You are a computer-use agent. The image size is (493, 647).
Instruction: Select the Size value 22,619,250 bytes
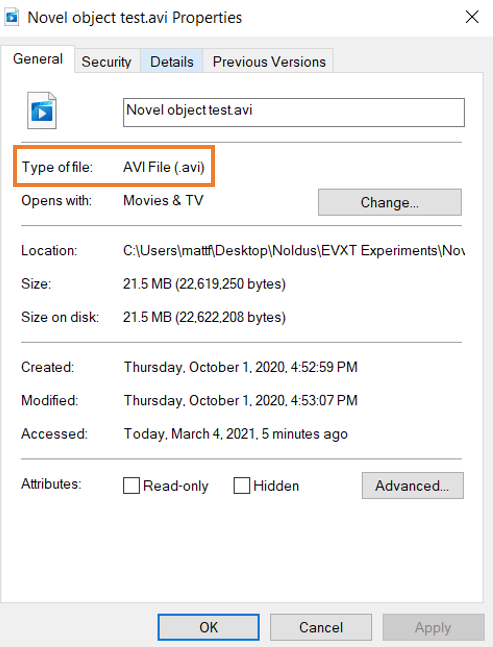(204, 284)
